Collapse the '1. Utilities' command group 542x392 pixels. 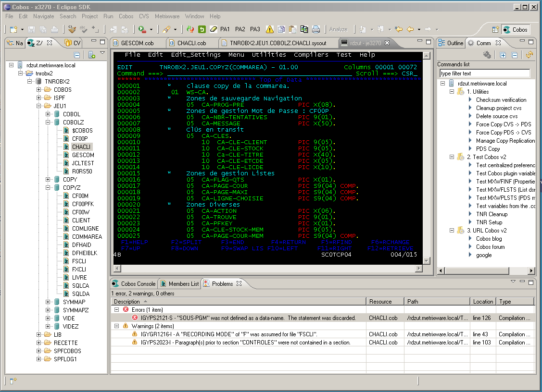pos(452,92)
